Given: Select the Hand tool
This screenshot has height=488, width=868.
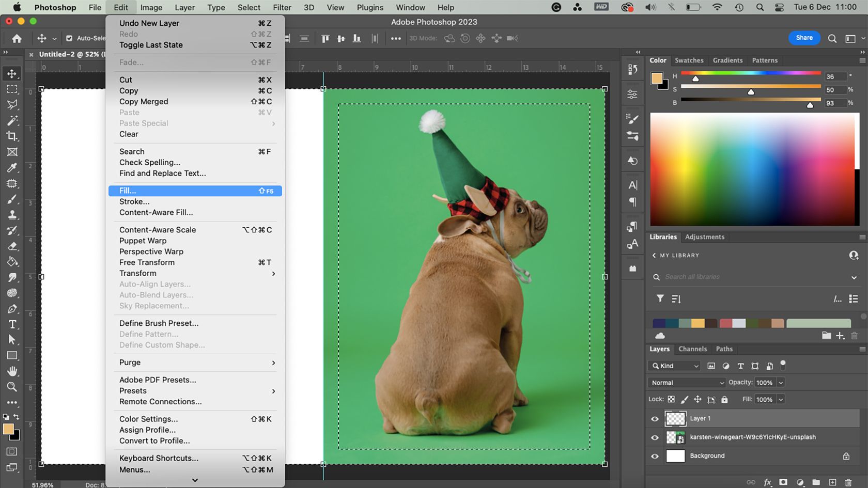Looking at the screenshot, I should [12, 371].
